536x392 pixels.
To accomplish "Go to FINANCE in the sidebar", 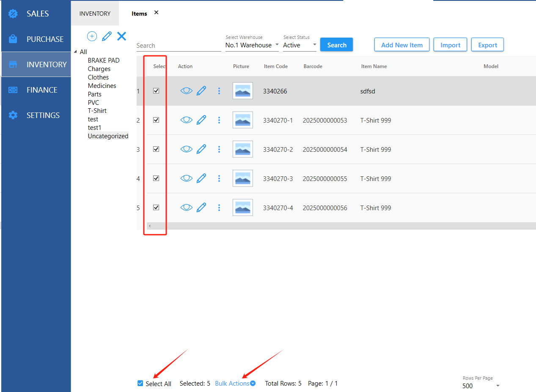I will pos(41,90).
